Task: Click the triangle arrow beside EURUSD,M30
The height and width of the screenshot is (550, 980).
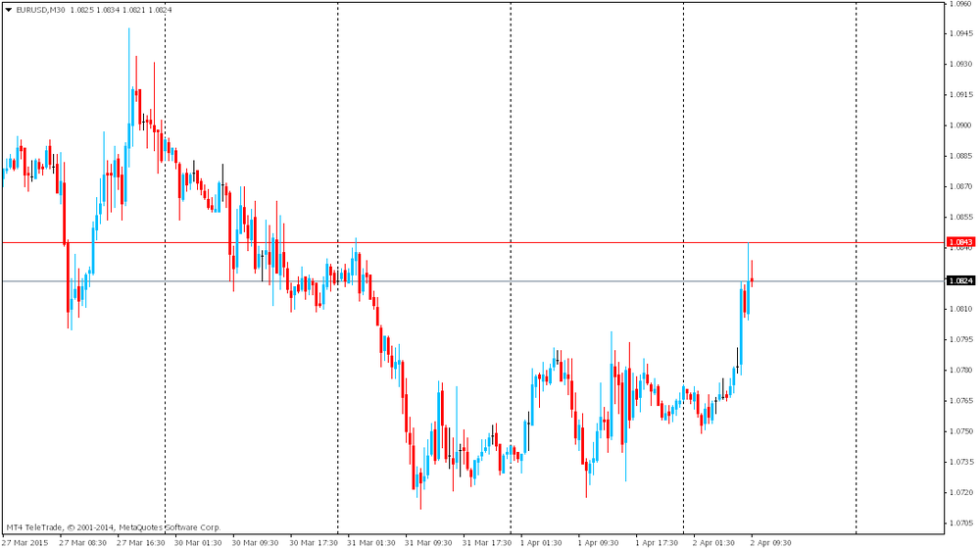Action: [x=8, y=9]
